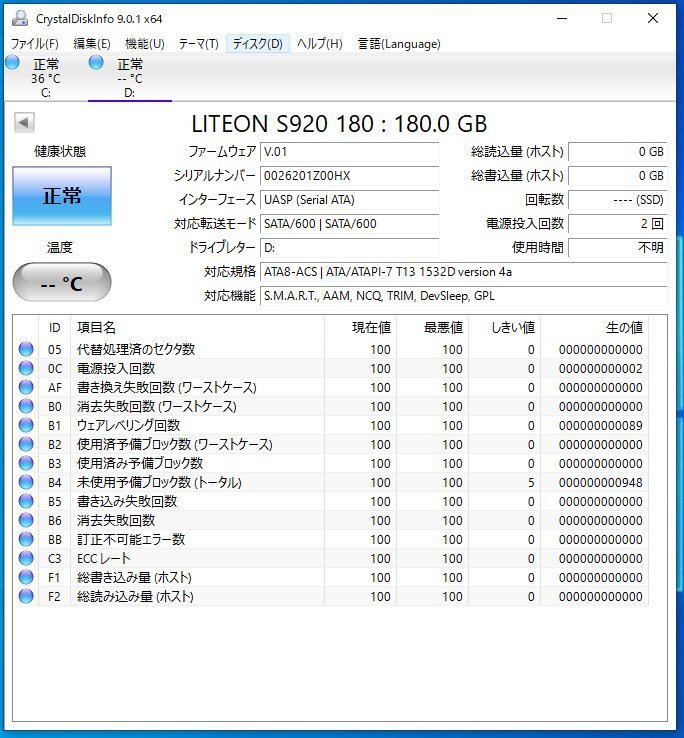Click the LITEON S920 180 model title
The height and width of the screenshot is (738, 684).
[339, 124]
